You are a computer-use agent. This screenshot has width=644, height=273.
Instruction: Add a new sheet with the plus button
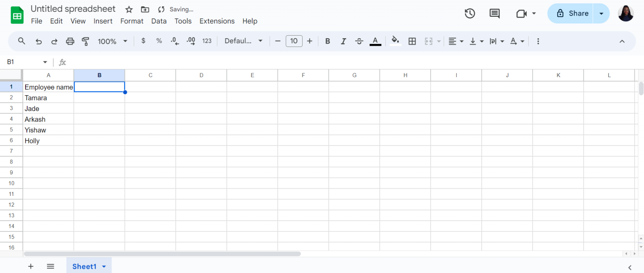click(31, 266)
